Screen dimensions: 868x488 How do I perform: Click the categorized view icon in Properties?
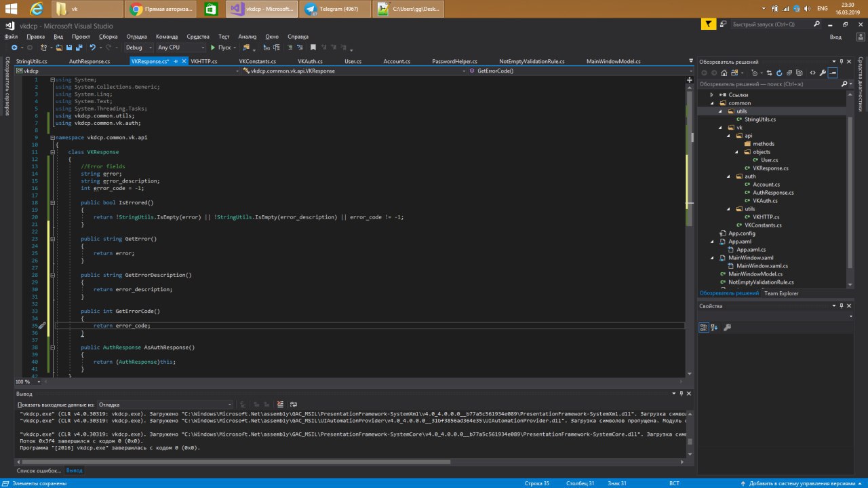tap(704, 327)
